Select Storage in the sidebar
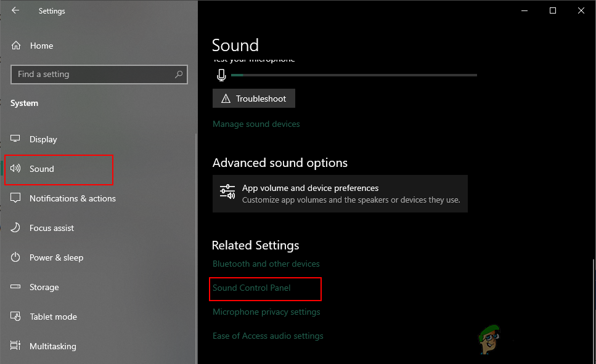 click(x=44, y=287)
